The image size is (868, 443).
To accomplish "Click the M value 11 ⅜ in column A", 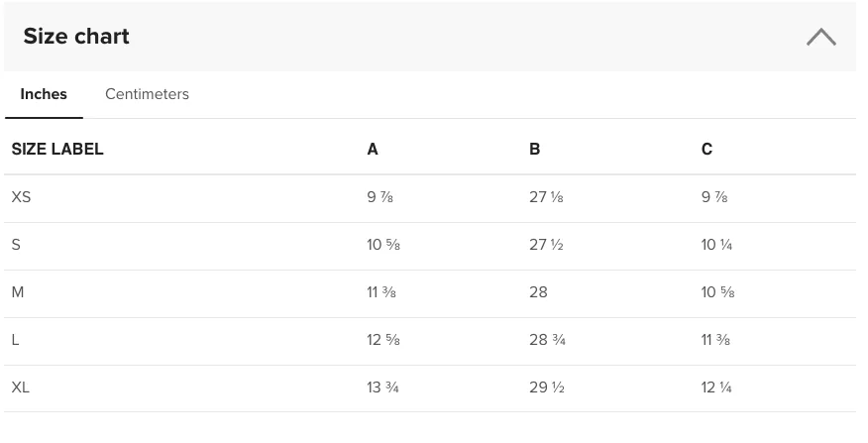I will click(381, 292).
